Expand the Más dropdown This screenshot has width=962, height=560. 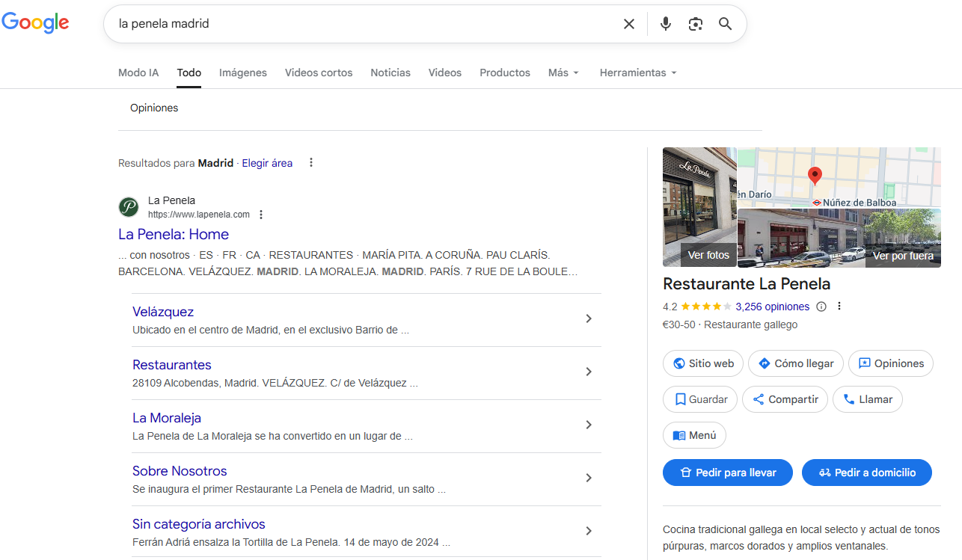[563, 73]
